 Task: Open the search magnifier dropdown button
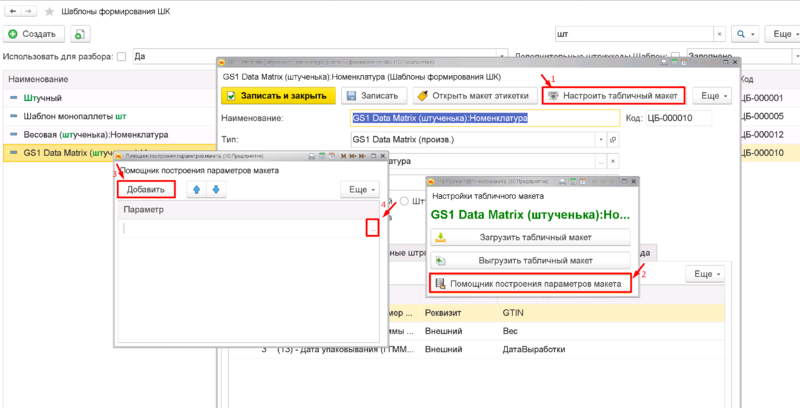[745, 34]
